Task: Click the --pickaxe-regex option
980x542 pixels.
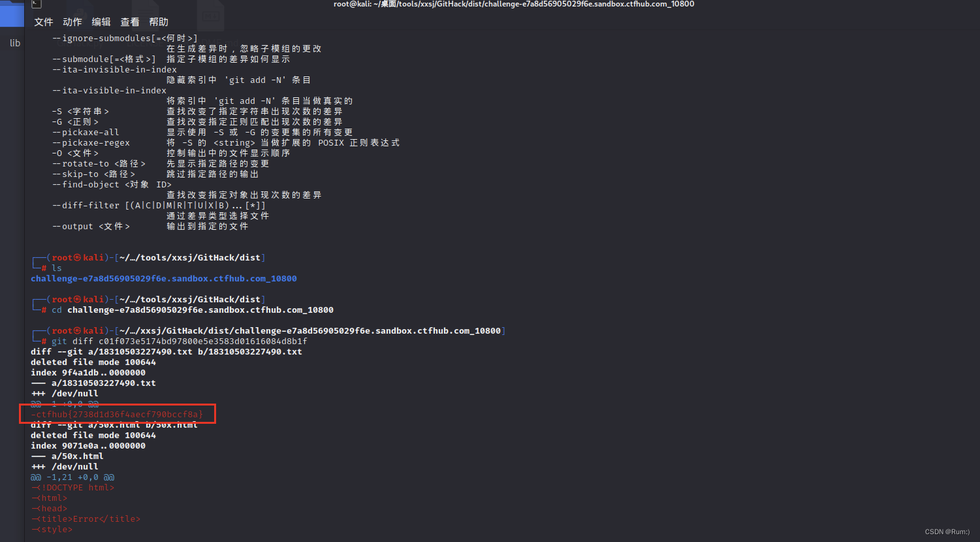Action: point(91,143)
